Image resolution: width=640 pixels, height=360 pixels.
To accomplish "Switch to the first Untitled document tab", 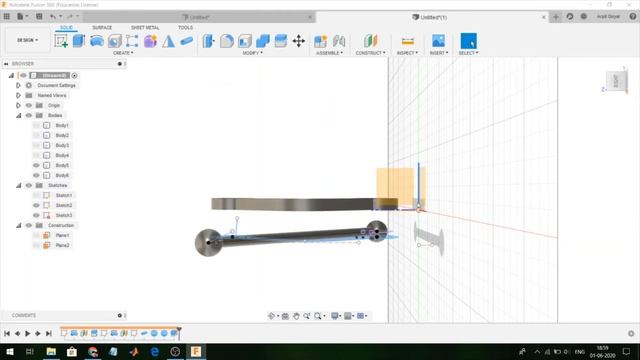I will pyautogui.click(x=199, y=17).
